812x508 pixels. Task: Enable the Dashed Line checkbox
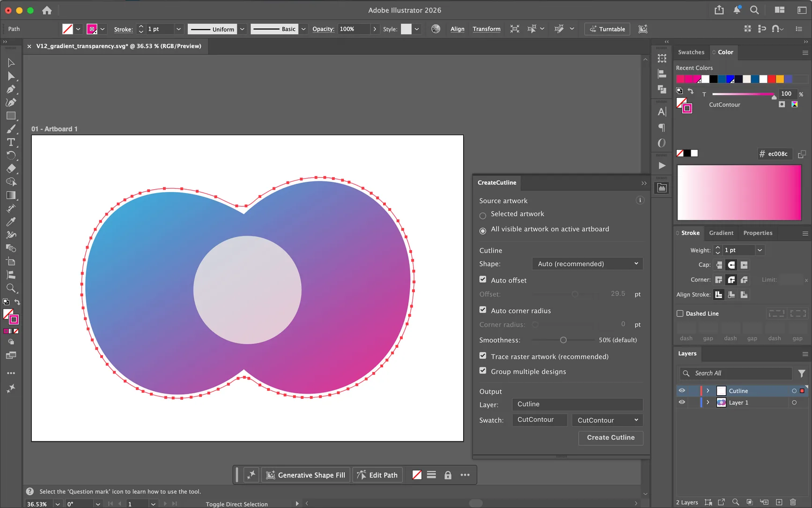tap(680, 314)
